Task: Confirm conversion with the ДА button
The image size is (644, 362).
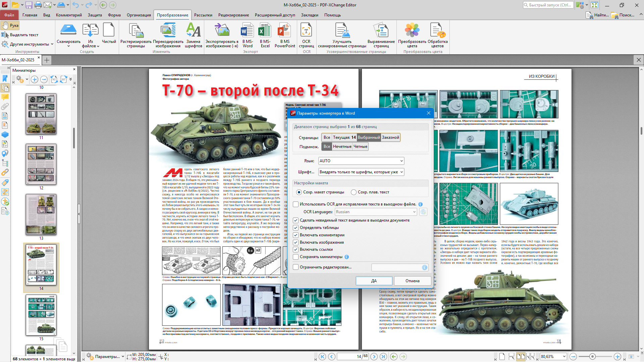Action: pyautogui.click(x=374, y=281)
